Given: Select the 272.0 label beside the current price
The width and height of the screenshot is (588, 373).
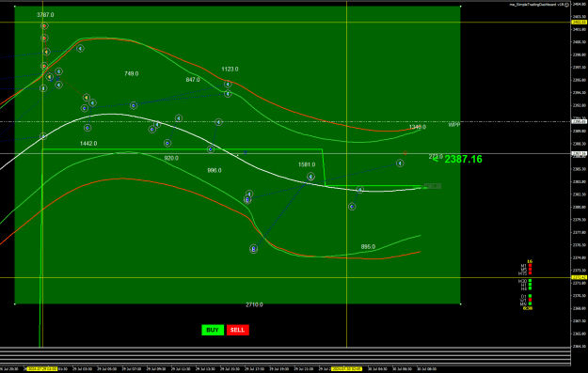Looking at the screenshot, I should tap(436, 157).
